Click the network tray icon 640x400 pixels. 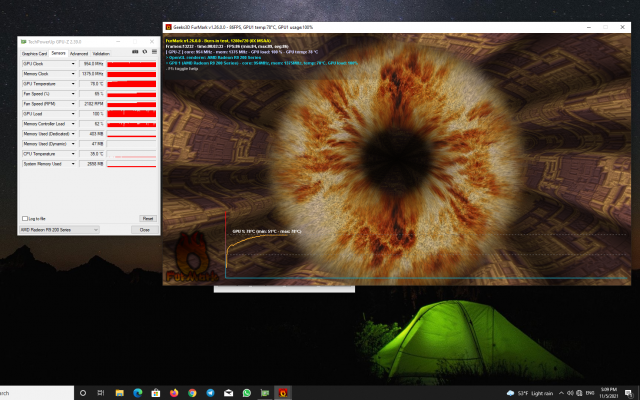coord(579,393)
